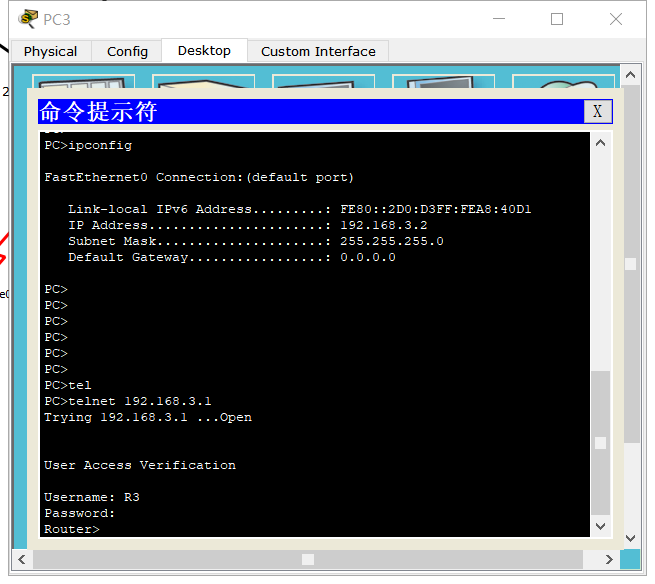The height and width of the screenshot is (584, 655).
Task: Click the PC3 window title icon
Action: click(28, 19)
